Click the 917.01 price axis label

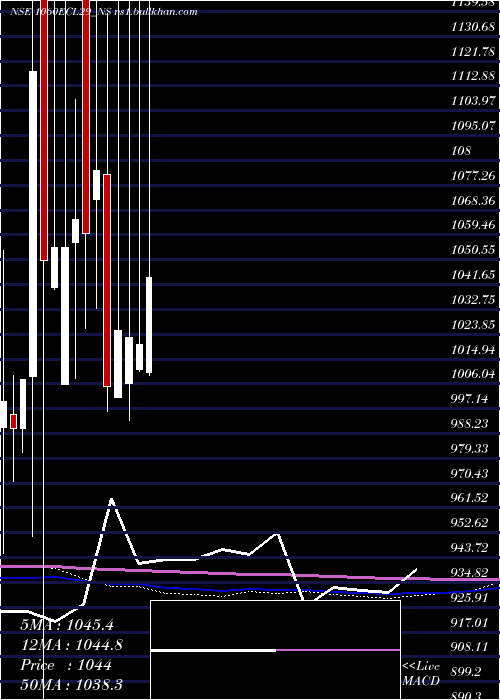(470, 622)
